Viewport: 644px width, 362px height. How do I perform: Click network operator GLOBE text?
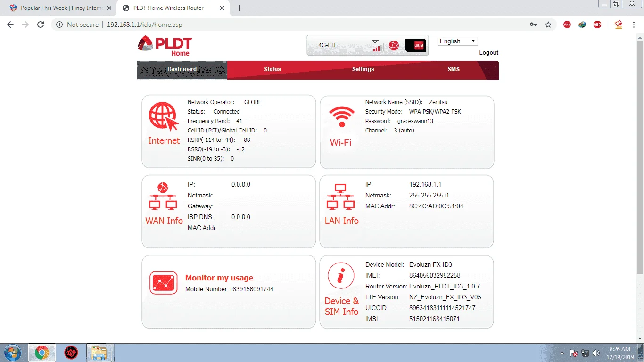[253, 102]
